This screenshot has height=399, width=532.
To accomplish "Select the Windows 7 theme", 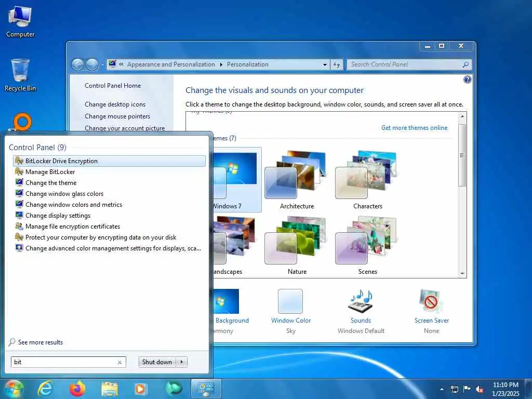I will pyautogui.click(x=237, y=180).
